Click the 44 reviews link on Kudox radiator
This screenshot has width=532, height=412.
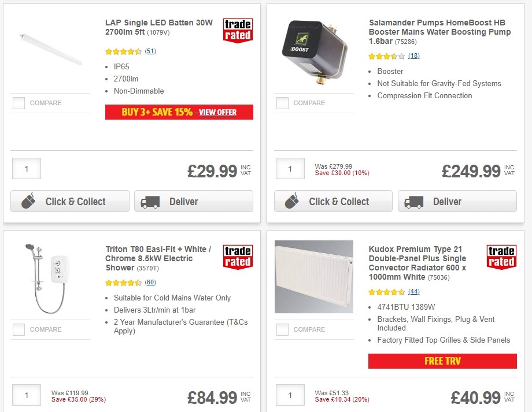pyautogui.click(x=413, y=292)
